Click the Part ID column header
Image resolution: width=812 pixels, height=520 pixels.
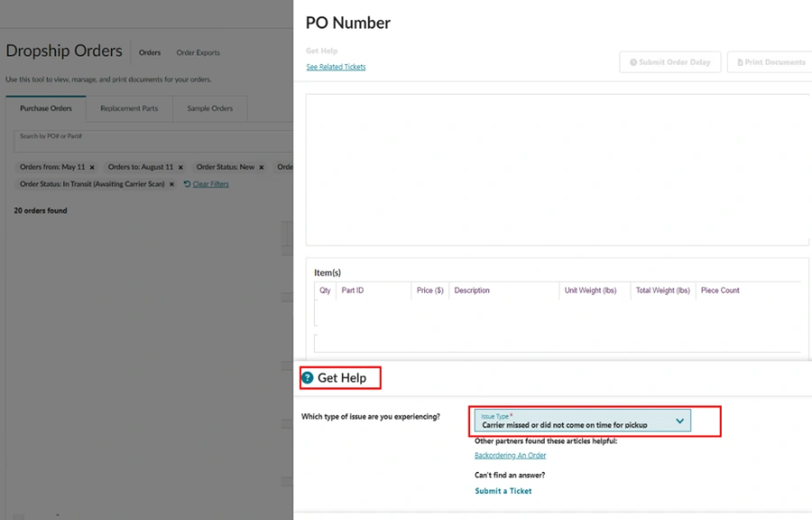(352, 291)
